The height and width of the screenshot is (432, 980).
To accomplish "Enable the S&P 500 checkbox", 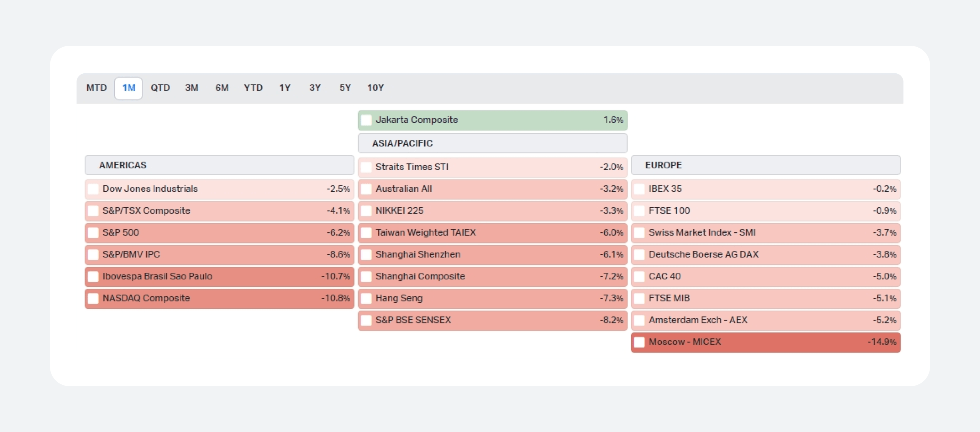I will click(93, 233).
